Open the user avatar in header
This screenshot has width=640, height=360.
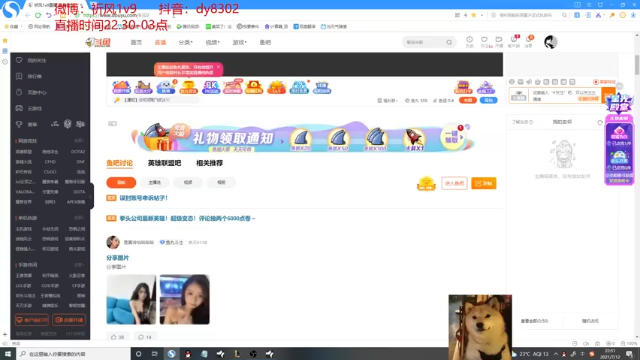point(550,42)
